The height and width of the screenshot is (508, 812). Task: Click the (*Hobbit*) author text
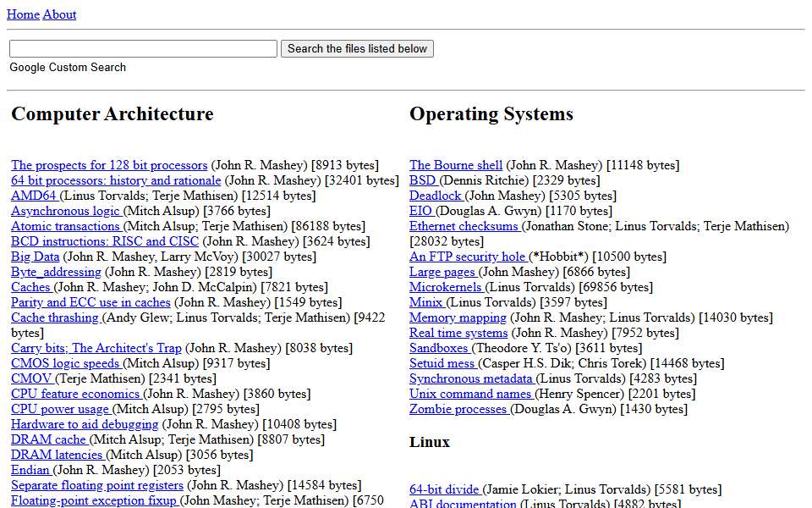559,257
